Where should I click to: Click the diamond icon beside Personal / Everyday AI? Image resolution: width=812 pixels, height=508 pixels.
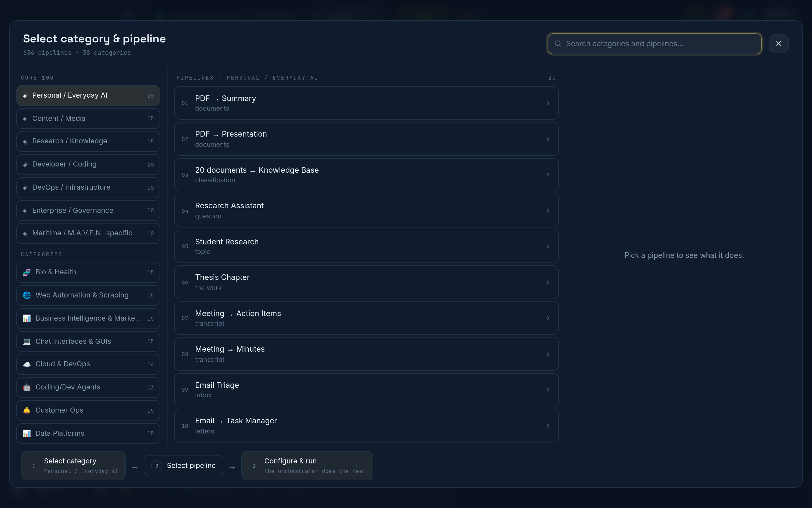(25, 96)
